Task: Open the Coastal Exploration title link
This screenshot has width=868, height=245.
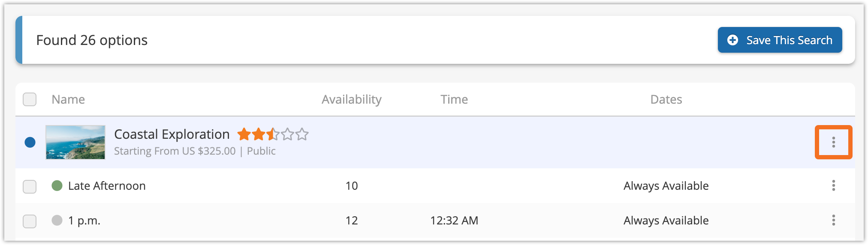Action: click(172, 134)
